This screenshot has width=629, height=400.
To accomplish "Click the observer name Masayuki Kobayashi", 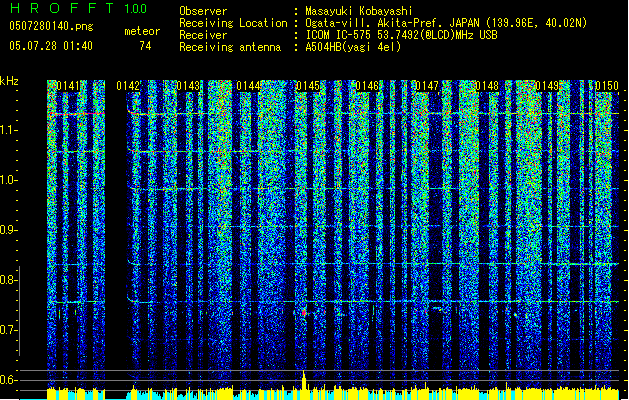I will pos(359,11).
